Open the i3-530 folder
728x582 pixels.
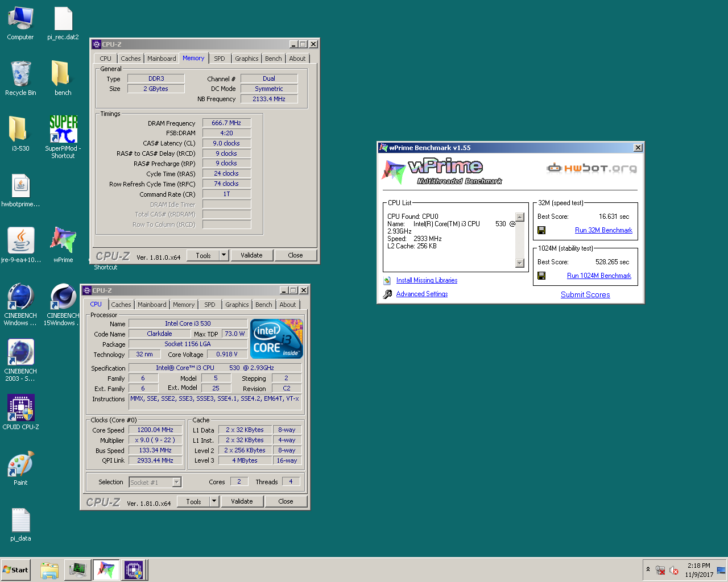20,134
